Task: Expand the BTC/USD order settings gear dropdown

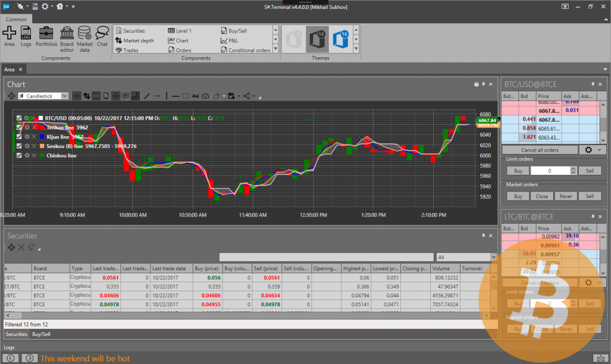Action: tap(593, 150)
